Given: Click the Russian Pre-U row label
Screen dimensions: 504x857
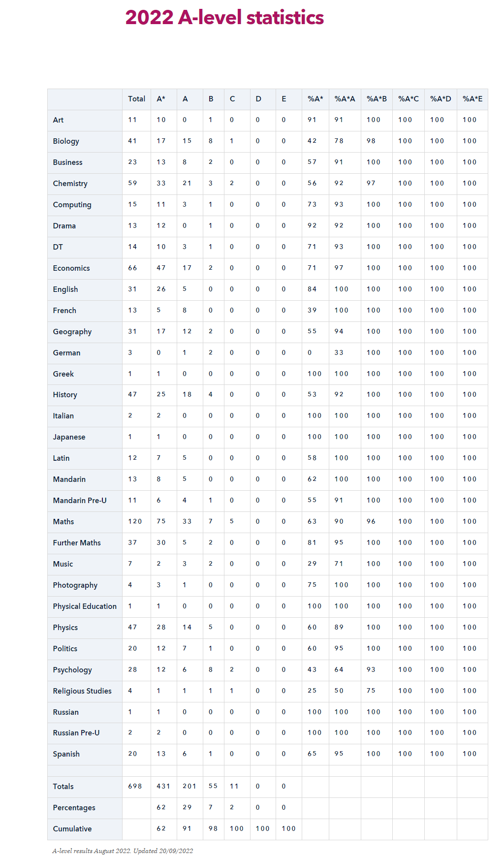Looking at the screenshot, I should (x=76, y=733).
